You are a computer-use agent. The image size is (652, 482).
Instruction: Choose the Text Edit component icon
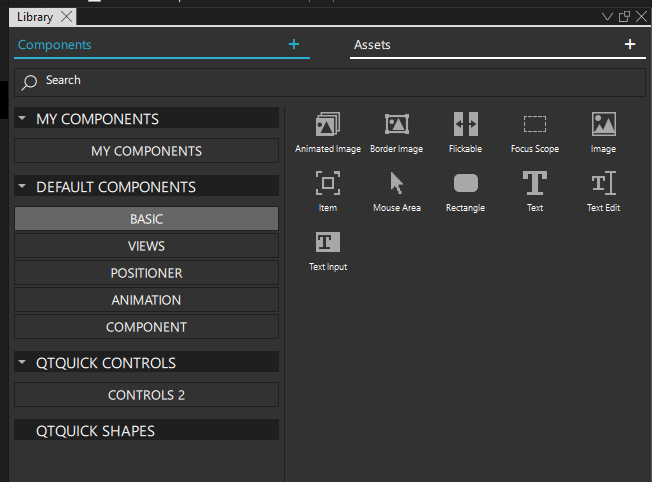click(603, 183)
